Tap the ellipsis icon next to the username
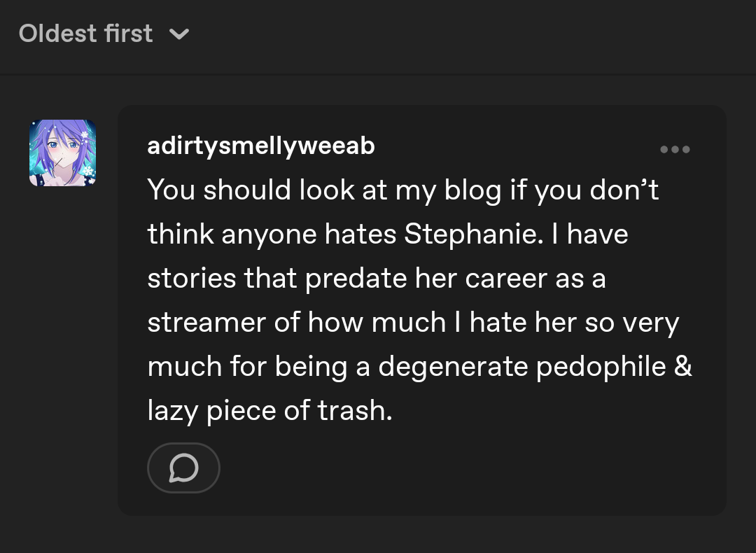This screenshot has height=553, width=756. coord(675,150)
